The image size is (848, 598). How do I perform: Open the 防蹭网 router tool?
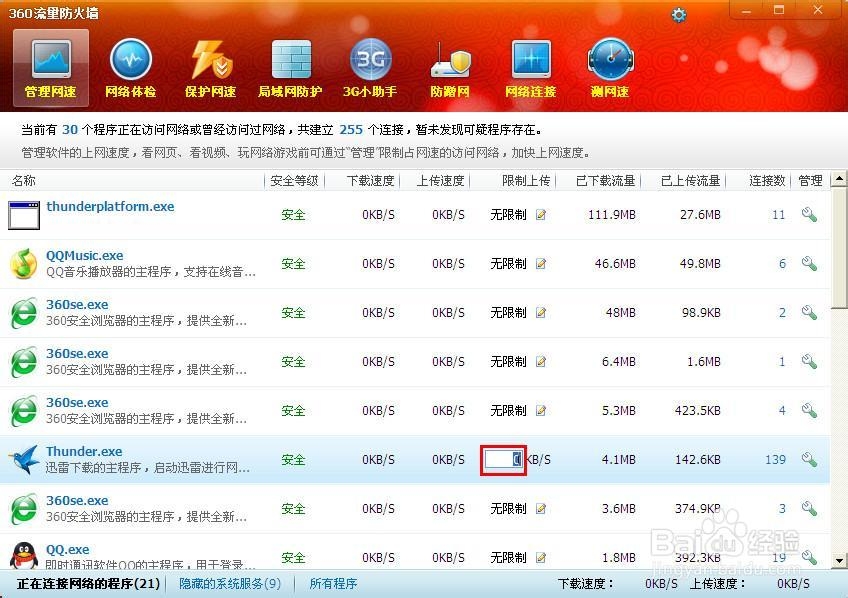(451, 67)
